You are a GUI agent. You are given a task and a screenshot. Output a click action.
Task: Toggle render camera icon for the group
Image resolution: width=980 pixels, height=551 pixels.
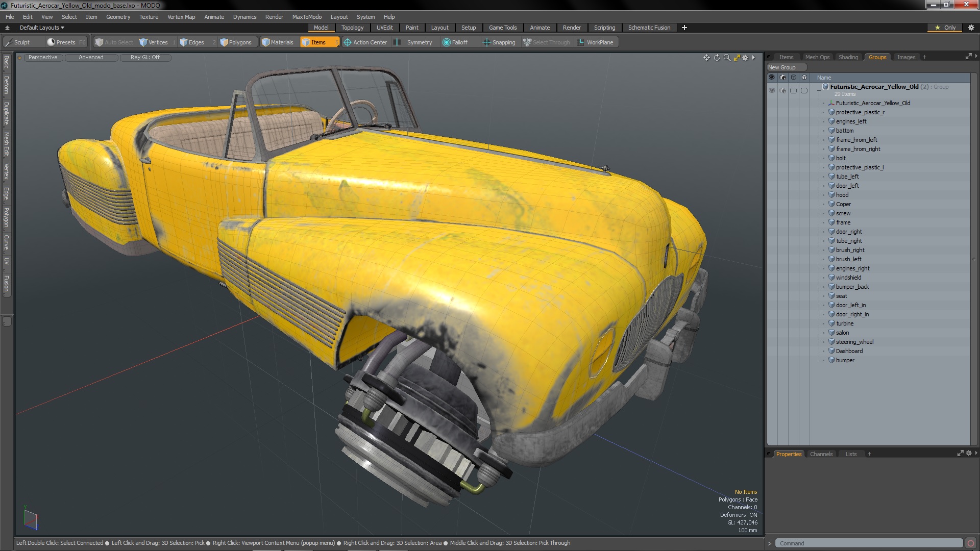(x=783, y=90)
